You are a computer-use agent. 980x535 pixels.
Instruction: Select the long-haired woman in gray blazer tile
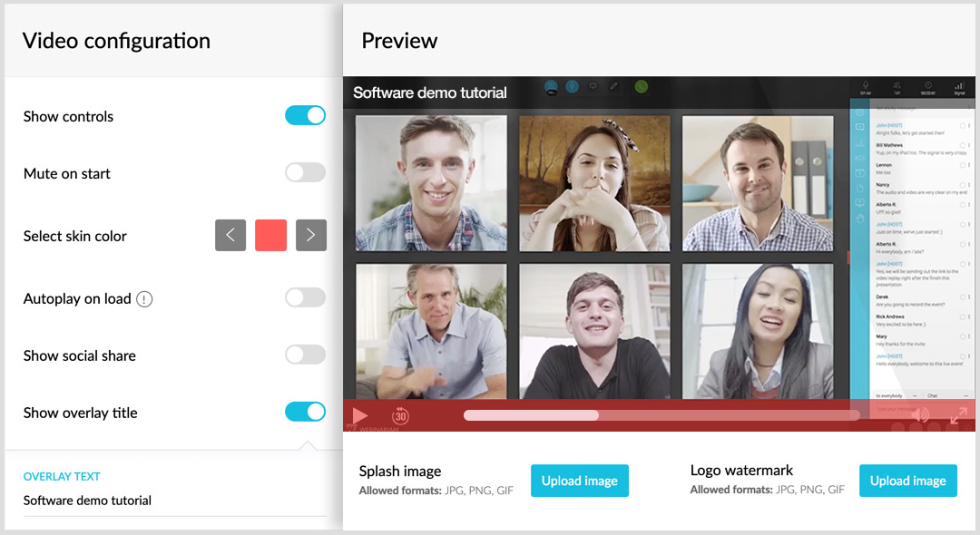pos(758,331)
